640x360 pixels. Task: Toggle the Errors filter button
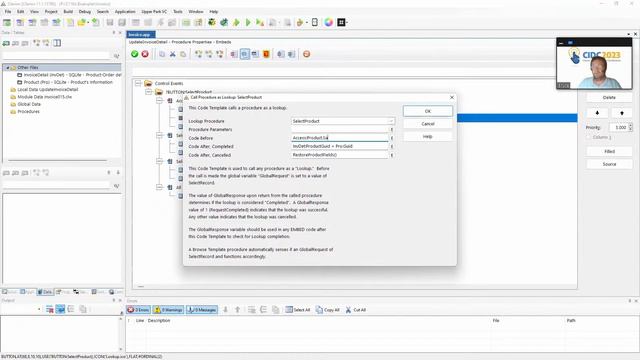click(138, 310)
